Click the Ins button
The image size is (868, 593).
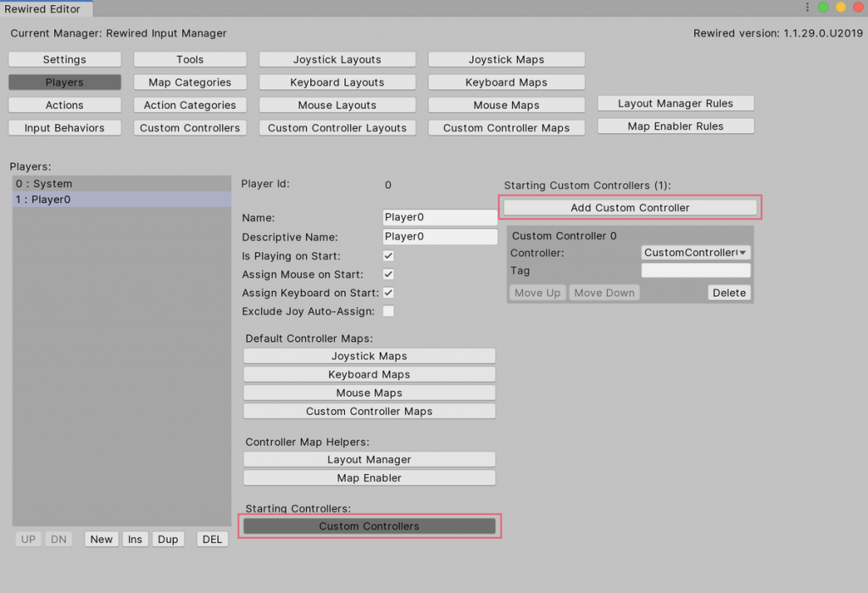[135, 540]
